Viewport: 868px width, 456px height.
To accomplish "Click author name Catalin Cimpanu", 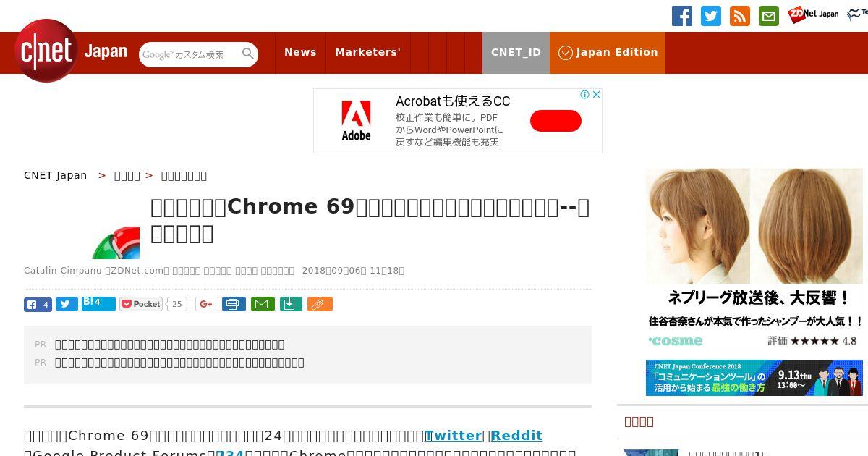I will 63,270.
